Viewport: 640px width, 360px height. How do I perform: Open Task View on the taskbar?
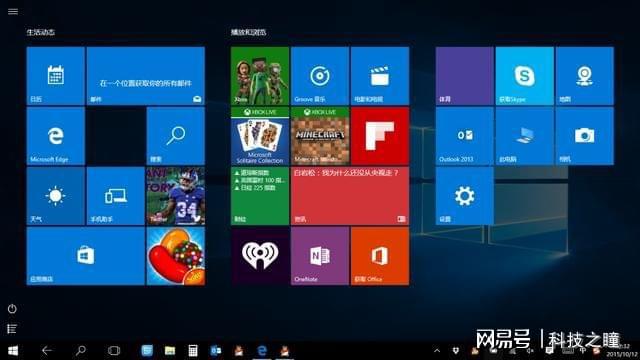click(x=114, y=351)
